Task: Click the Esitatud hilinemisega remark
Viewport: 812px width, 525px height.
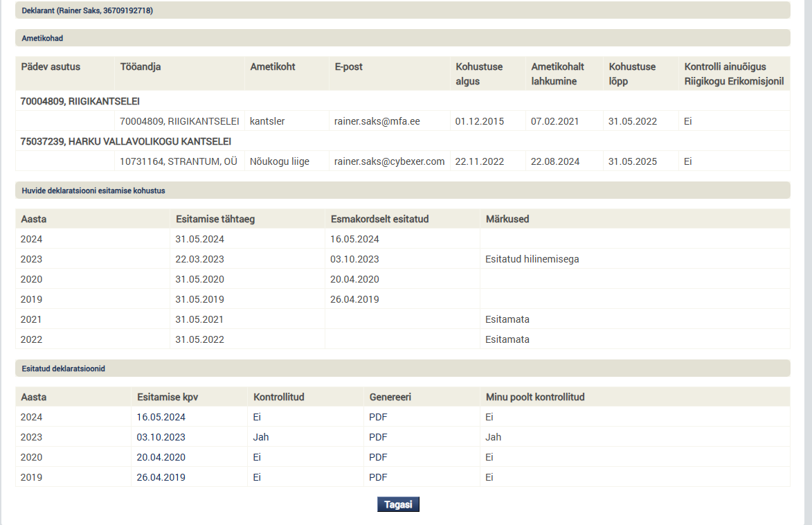Action: point(532,259)
